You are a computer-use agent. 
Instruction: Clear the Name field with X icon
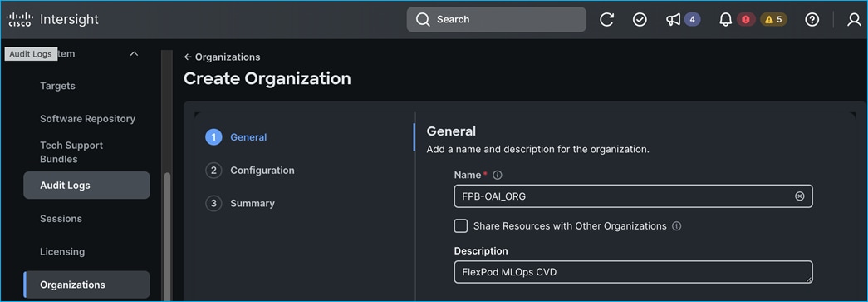[x=799, y=196]
